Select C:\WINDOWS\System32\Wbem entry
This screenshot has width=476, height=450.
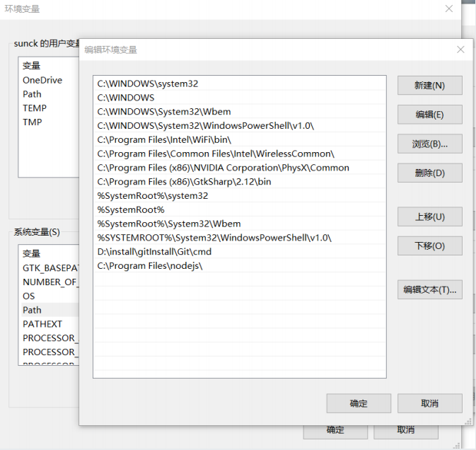click(240, 111)
